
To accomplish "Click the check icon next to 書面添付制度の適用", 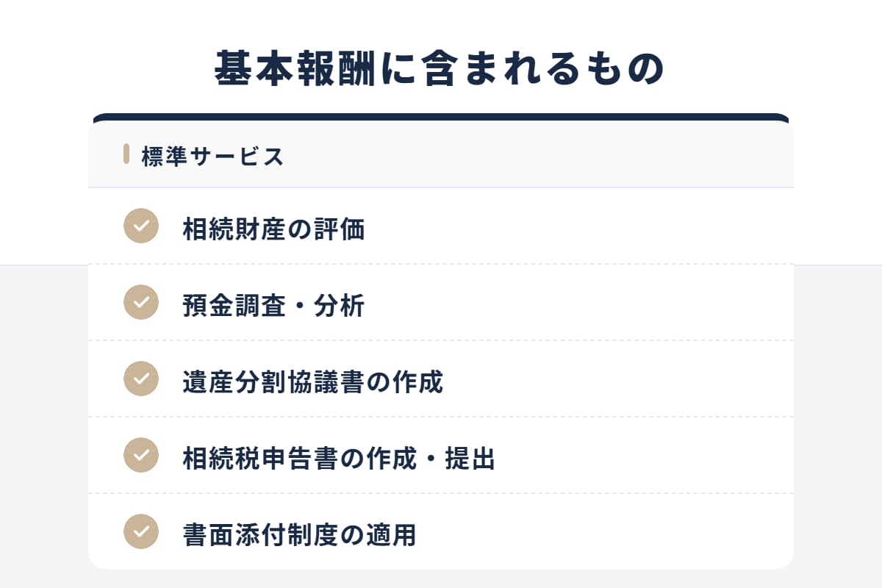I will pos(141,531).
